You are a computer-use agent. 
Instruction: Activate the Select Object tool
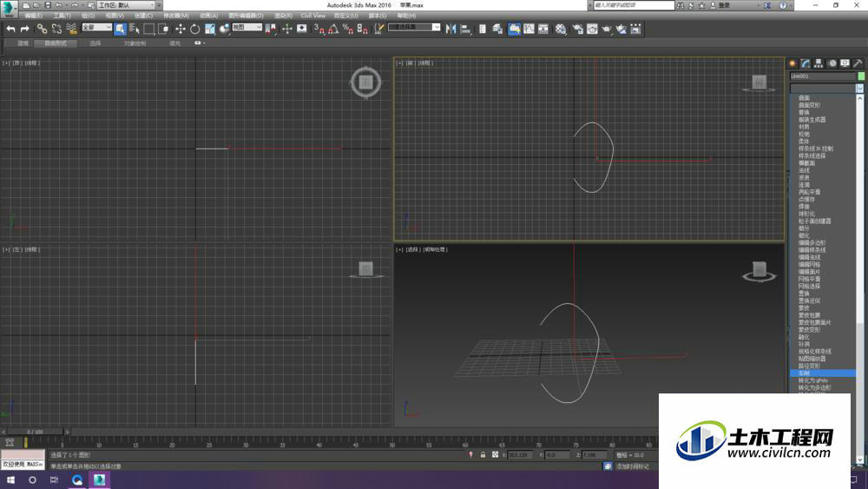[x=120, y=29]
